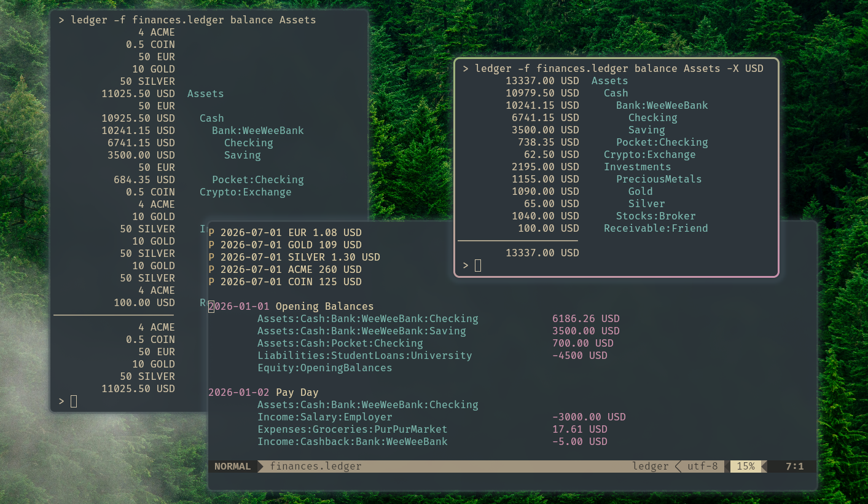
Task: Click the 15% scroll percentage indicator
Action: 746,467
